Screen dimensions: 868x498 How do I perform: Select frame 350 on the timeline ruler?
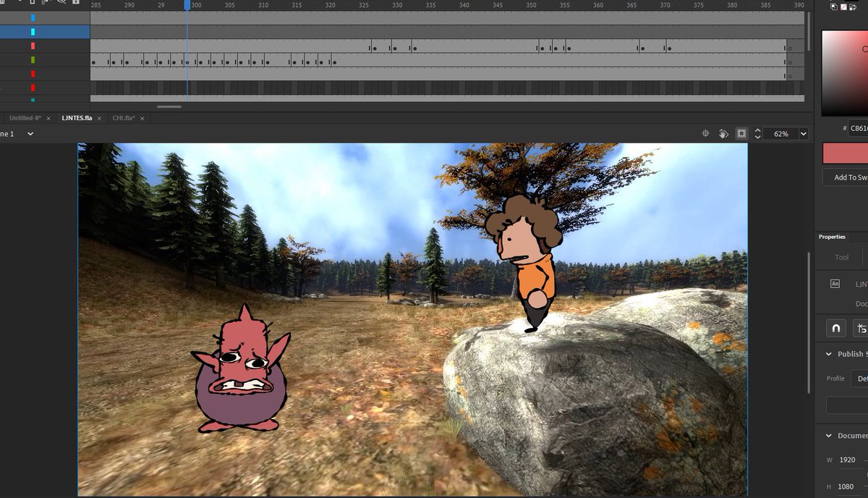coord(531,5)
